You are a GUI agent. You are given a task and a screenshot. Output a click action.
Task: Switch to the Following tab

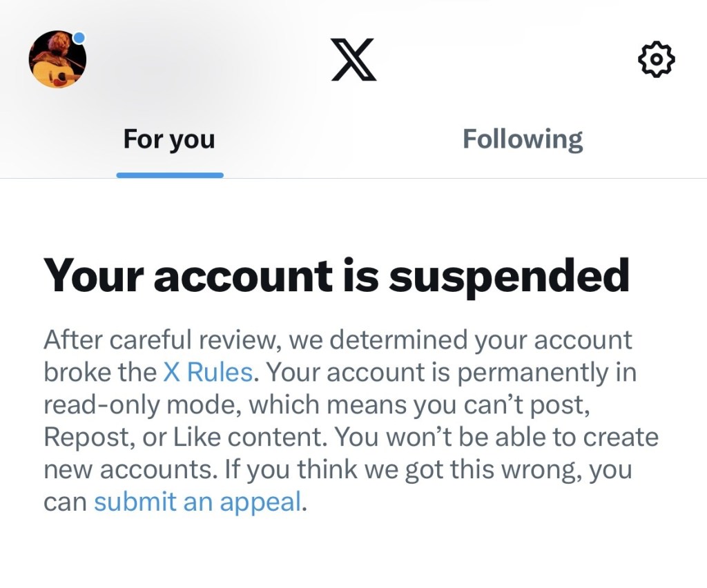[523, 139]
